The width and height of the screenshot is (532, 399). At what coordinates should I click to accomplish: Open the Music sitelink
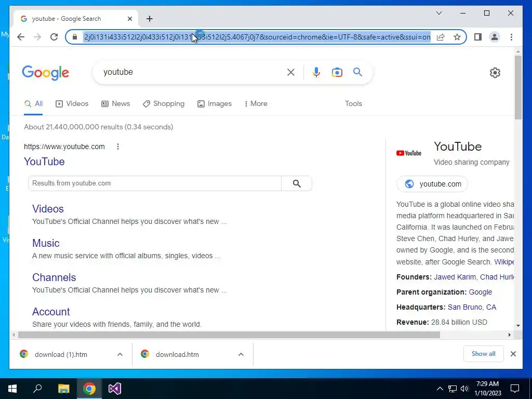point(46,243)
